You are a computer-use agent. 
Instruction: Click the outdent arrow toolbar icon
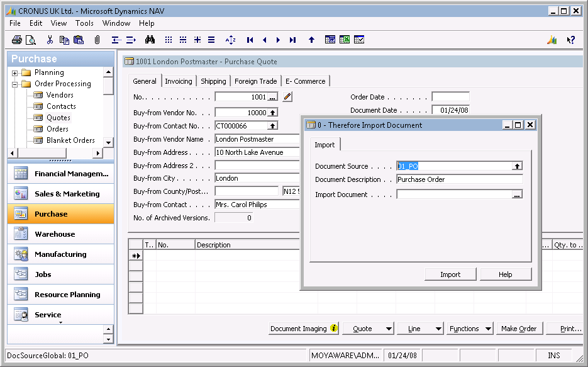pos(116,40)
